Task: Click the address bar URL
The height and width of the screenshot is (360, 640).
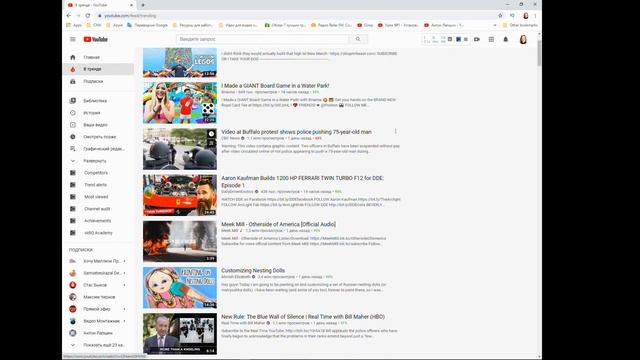Action: [130, 16]
